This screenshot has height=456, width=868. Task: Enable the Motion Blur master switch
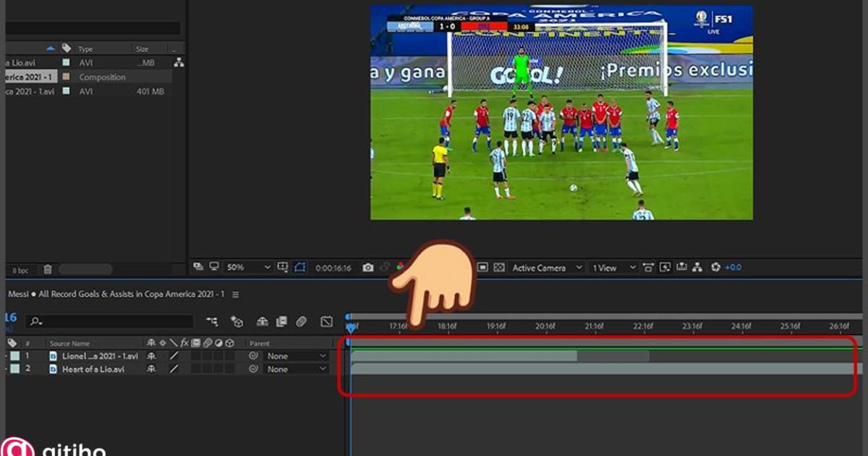point(301,321)
